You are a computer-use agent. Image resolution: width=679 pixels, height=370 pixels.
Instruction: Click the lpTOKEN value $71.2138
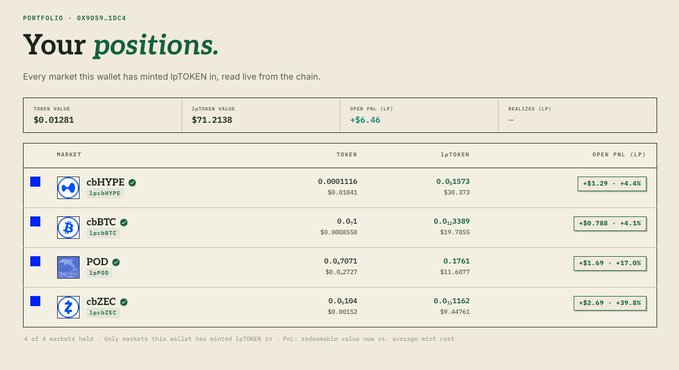coord(212,120)
